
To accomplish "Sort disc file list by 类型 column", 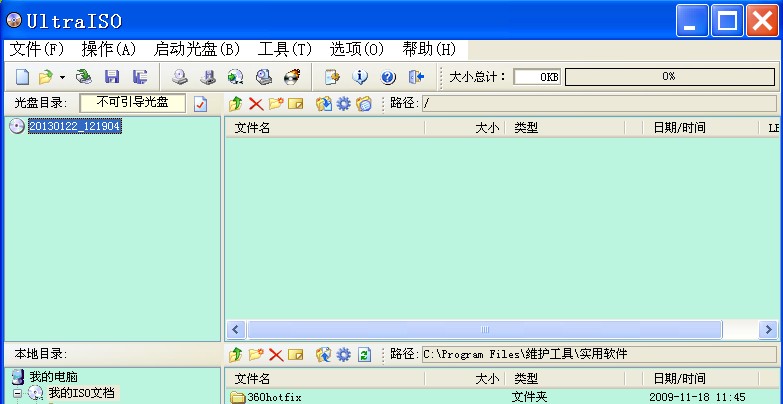I will point(564,128).
